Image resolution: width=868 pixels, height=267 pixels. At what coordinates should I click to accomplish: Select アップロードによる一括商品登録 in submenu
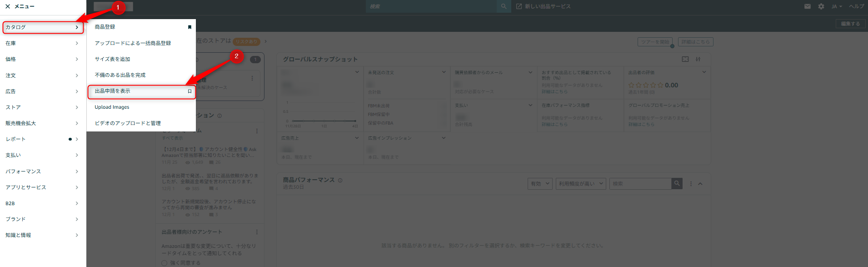[133, 43]
